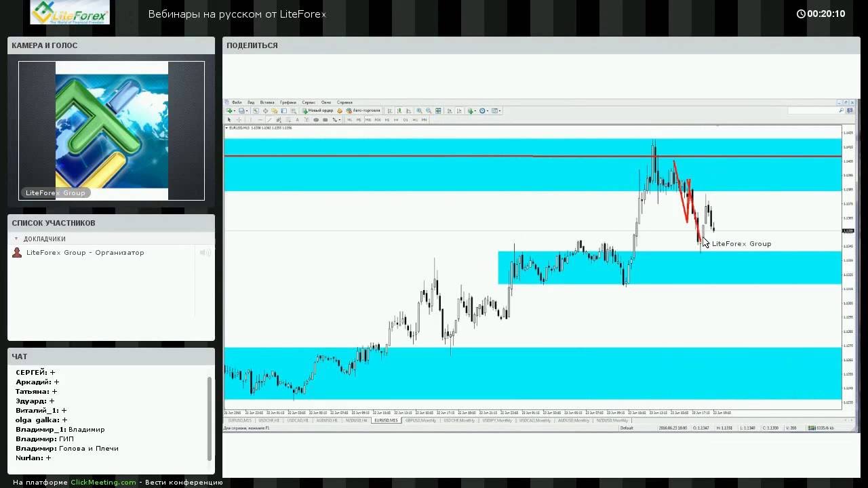
Task: Click chat message 'Владимир: Голова и Плечи'
Action: click(67, 448)
